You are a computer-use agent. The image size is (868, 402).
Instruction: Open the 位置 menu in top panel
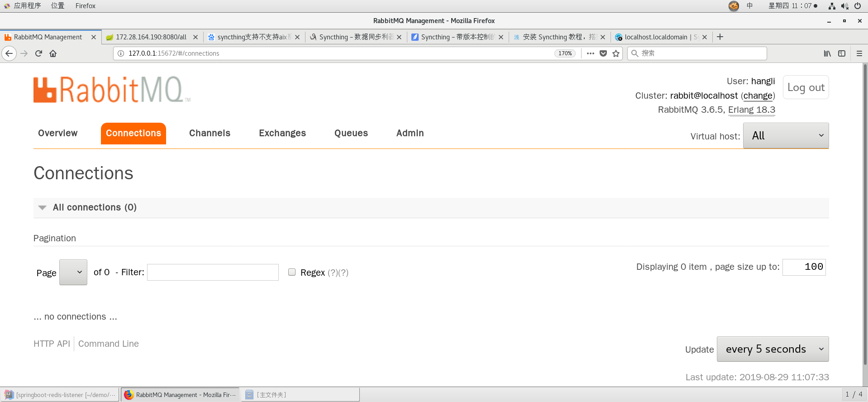57,6
